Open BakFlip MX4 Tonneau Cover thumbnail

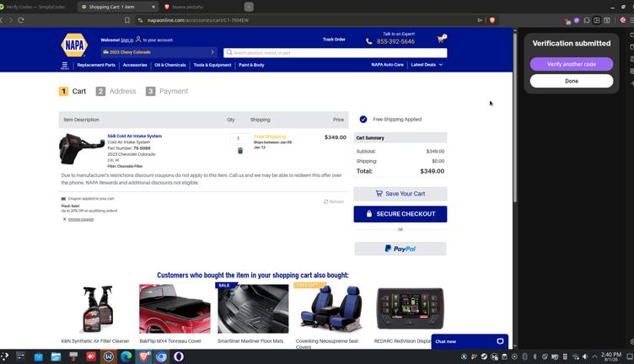click(175, 308)
